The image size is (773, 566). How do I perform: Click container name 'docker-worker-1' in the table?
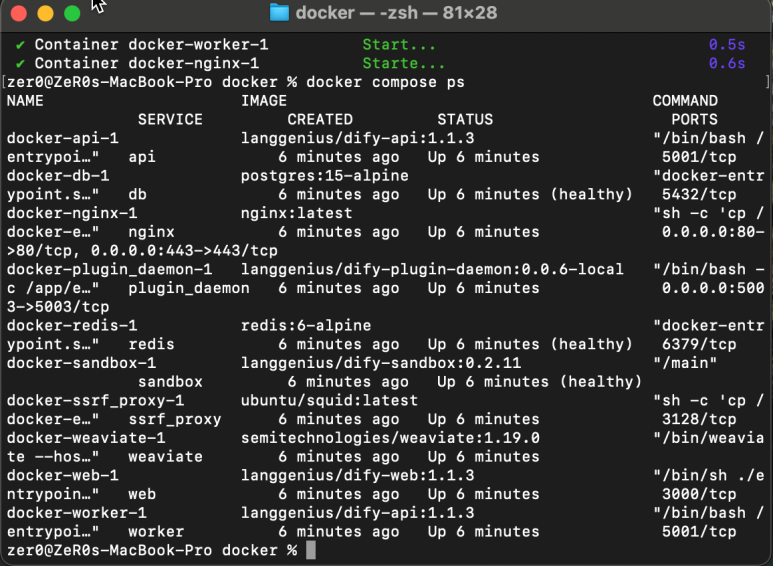(76, 513)
